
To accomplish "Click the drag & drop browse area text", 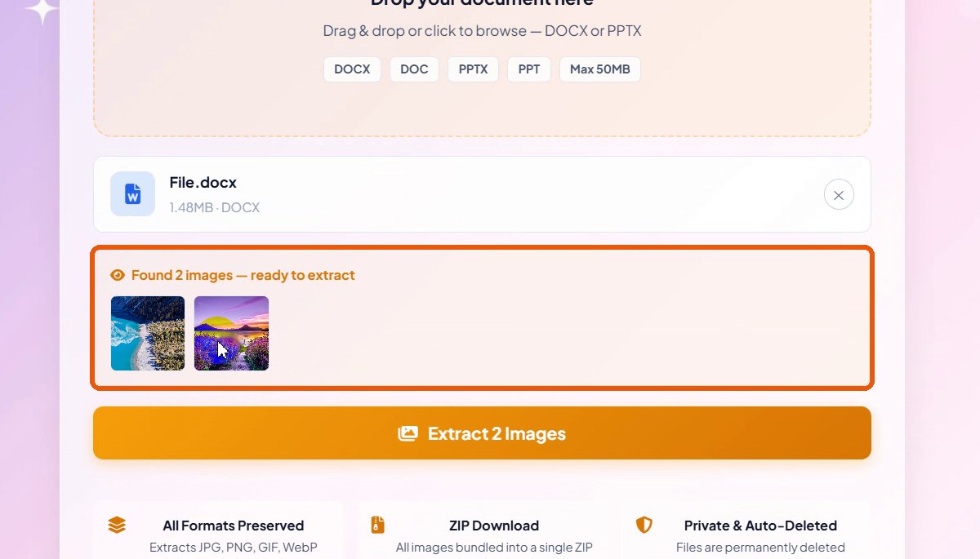I will 482,31.
